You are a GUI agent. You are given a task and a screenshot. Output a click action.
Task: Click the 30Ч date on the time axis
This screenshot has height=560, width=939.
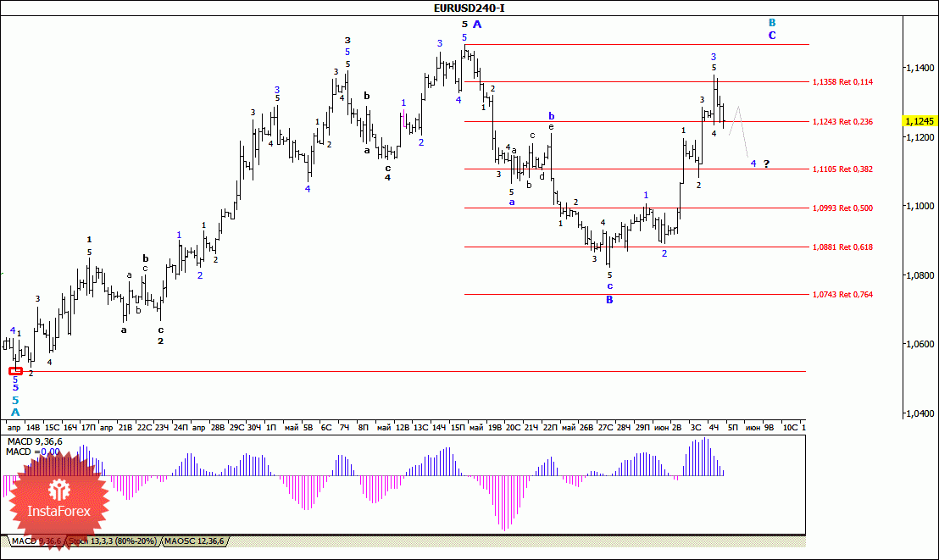pos(254,428)
